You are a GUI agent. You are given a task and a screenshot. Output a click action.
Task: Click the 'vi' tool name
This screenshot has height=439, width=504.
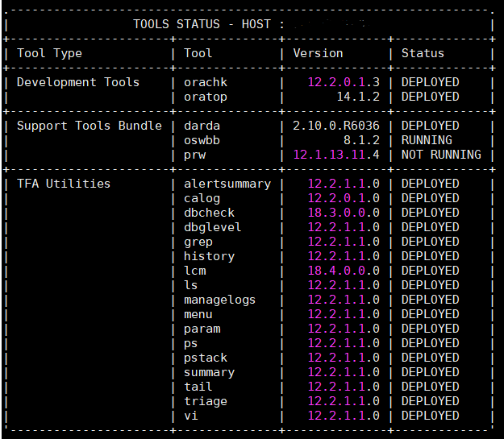190,416
